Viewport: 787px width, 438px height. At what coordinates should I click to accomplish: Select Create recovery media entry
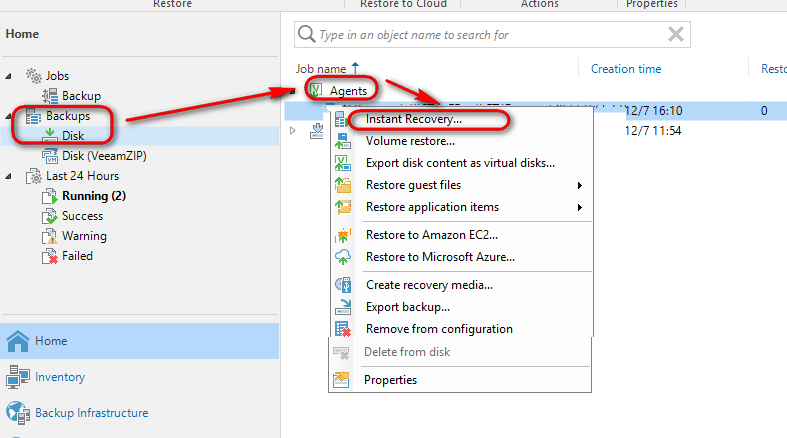429,285
